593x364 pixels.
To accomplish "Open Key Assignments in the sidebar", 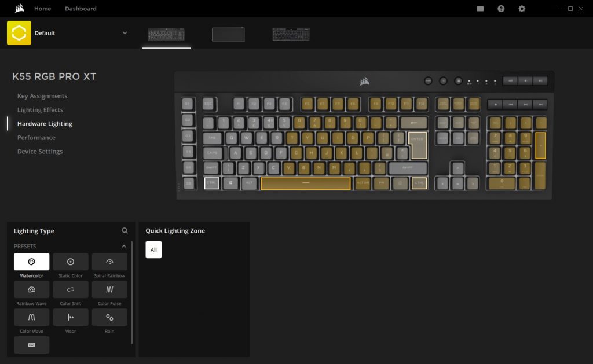I will (x=42, y=96).
